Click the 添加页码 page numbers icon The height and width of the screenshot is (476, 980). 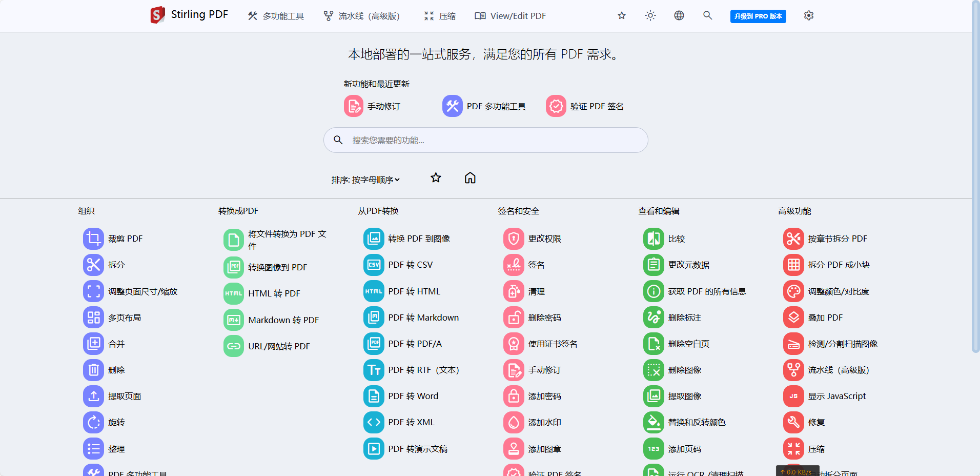point(654,449)
